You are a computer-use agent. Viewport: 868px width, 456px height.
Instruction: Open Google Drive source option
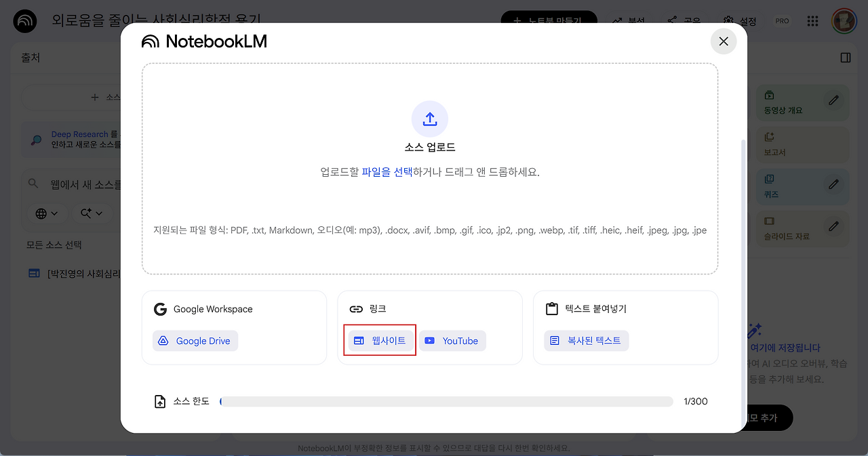pyautogui.click(x=195, y=341)
